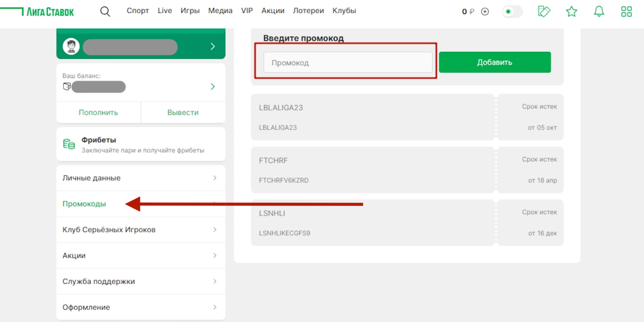Open favorites star icon
The height and width of the screenshot is (322, 644).
point(571,12)
